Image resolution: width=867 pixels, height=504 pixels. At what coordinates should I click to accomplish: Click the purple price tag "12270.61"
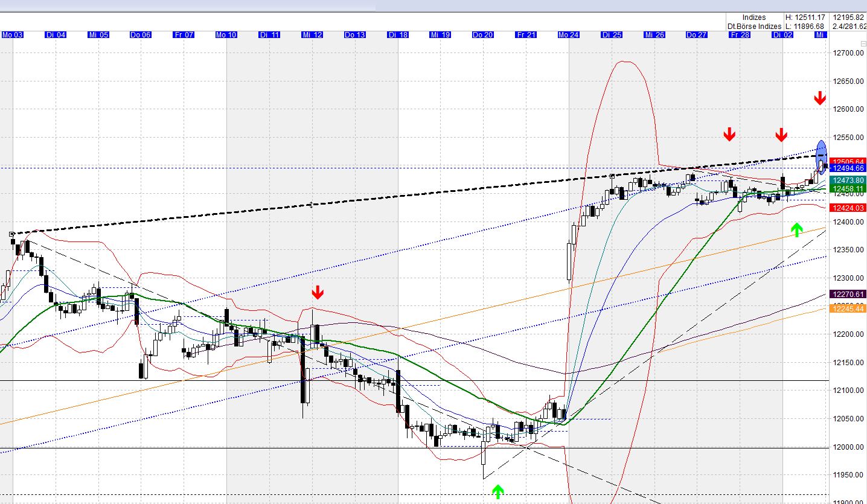tap(848, 295)
